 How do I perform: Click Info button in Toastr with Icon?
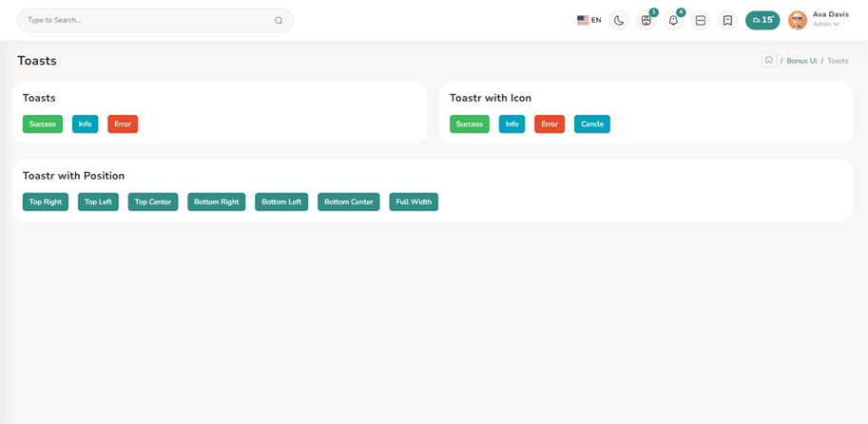point(511,124)
